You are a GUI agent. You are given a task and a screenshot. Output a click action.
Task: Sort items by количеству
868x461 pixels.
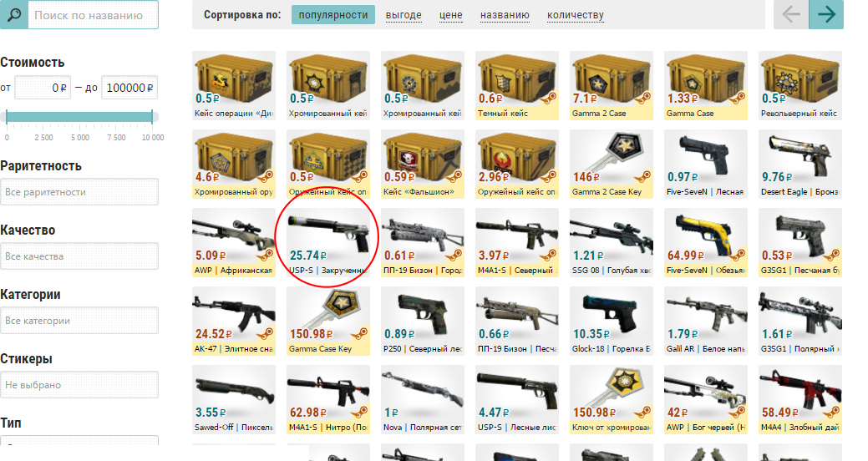pos(575,15)
